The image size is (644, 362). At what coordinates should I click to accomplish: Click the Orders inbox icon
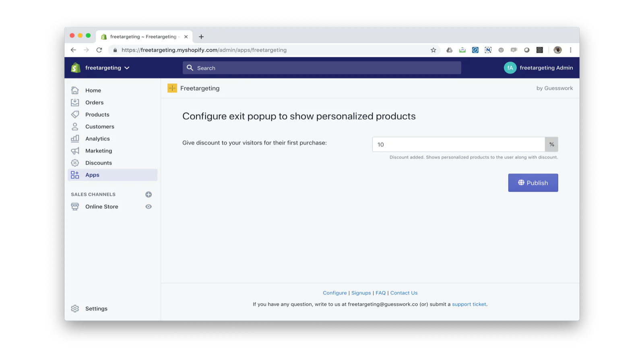pyautogui.click(x=75, y=102)
